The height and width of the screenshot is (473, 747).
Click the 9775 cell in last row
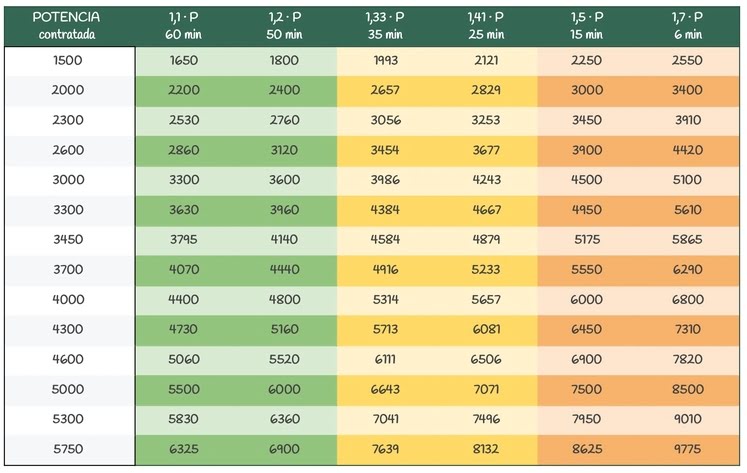pos(687,449)
